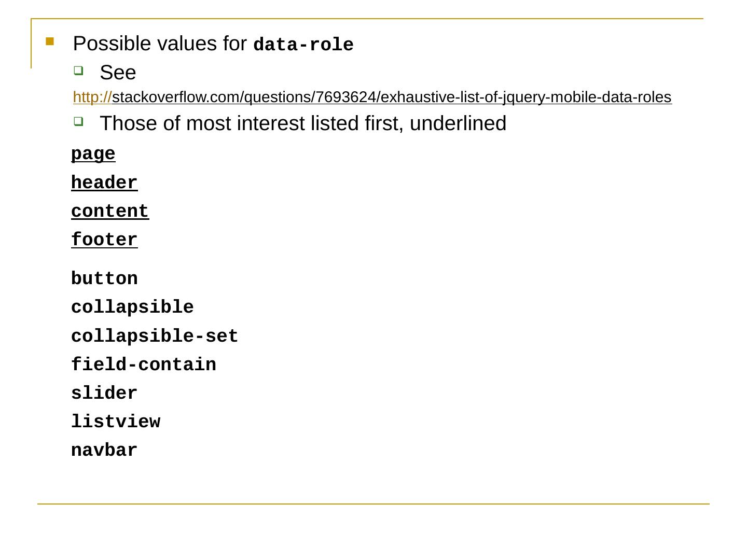Click the 'collapsible-set' entry

click(x=155, y=337)
